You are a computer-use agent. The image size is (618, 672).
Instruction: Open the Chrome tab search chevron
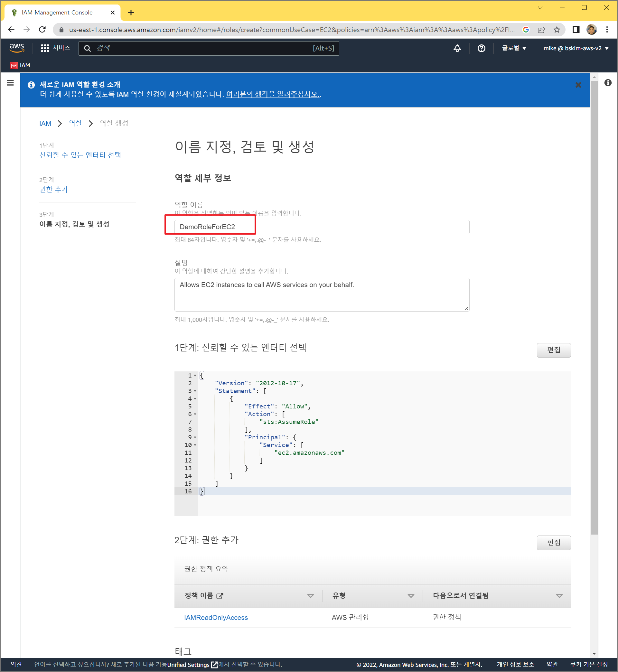point(540,7)
